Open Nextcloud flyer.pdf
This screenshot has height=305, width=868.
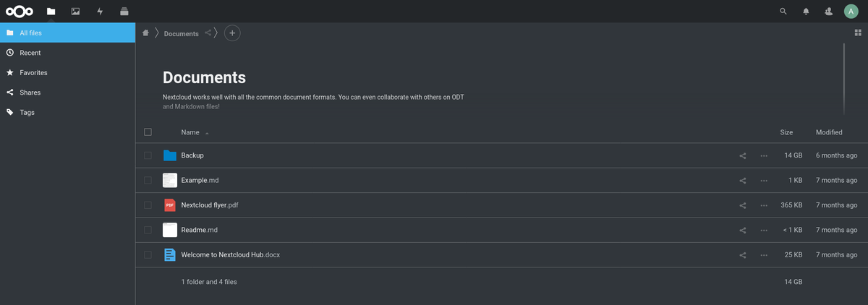[210, 205]
